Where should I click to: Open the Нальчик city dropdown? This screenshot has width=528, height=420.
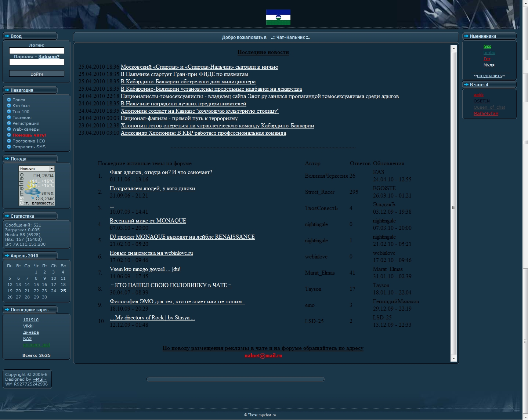coord(51,169)
